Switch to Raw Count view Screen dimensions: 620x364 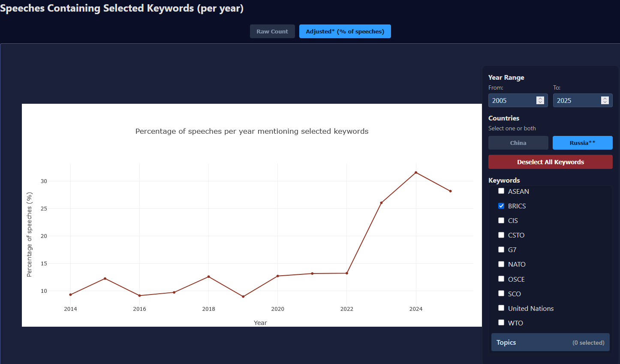click(x=272, y=31)
